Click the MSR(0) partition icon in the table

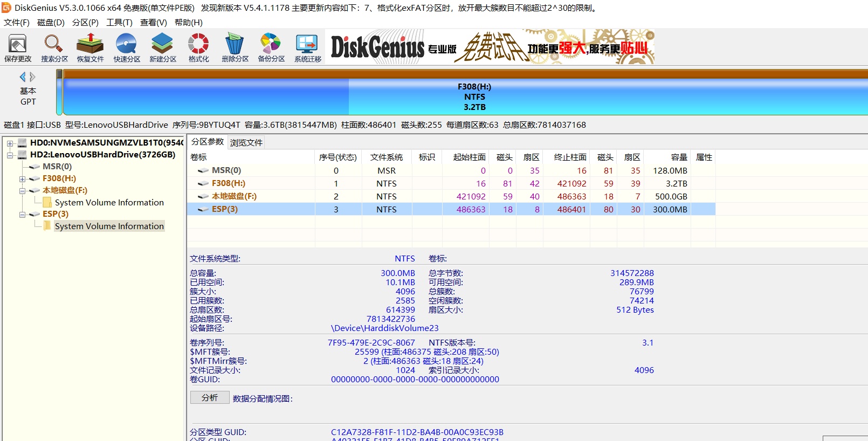pos(203,170)
